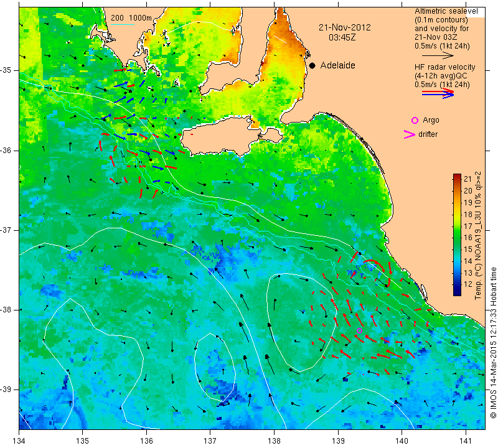The image size is (498, 448).
Task: Click the colorbar value 21
Action: 468,179
